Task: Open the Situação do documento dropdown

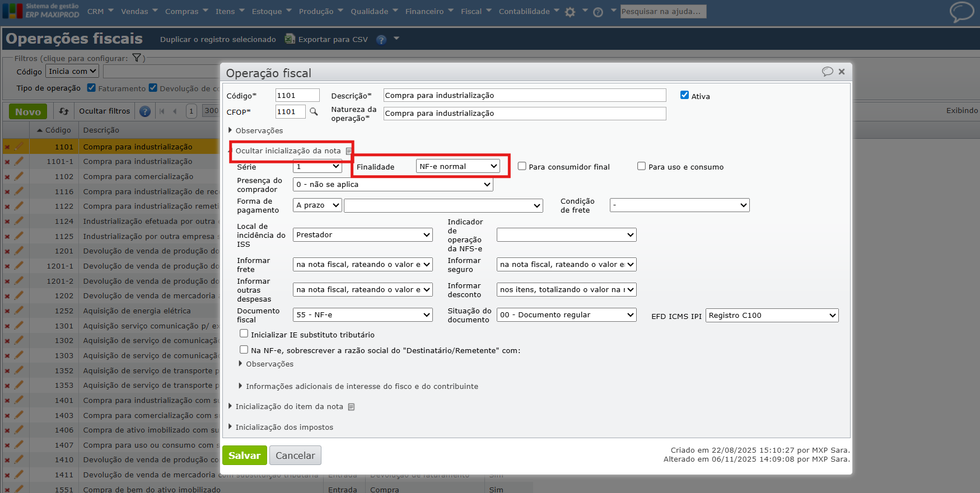Action: [x=567, y=315]
